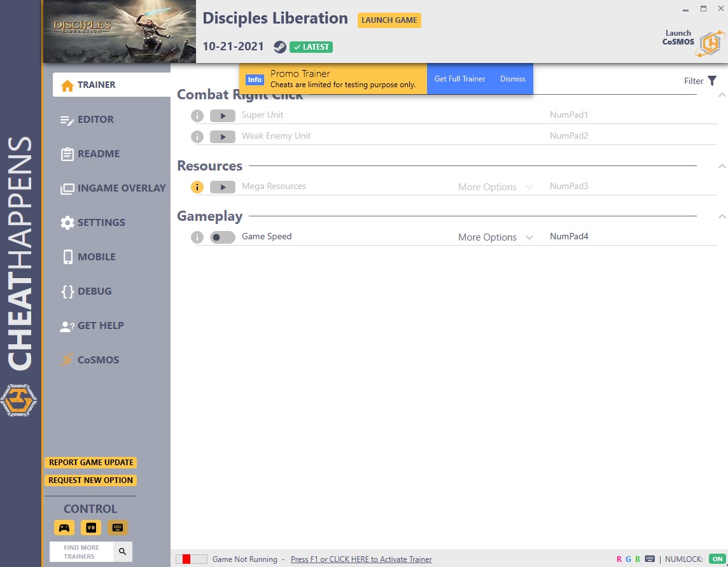
Task: Click the R color letter in status bar
Action: coord(619,559)
